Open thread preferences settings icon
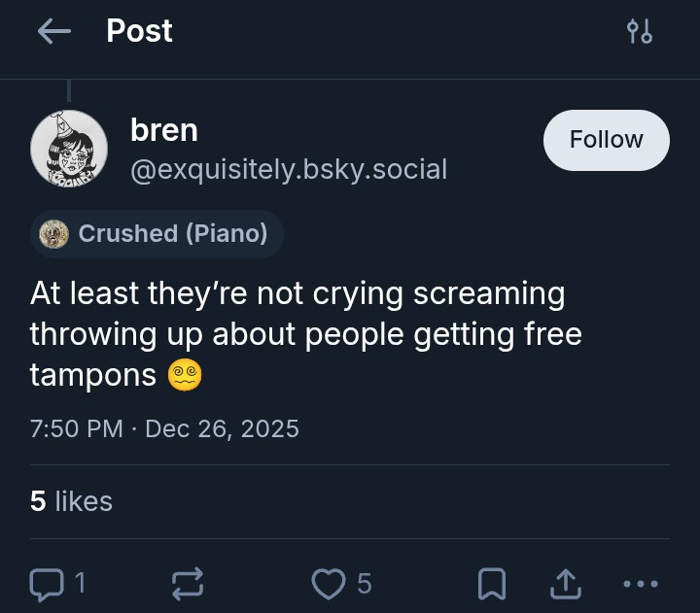Image resolution: width=700 pixels, height=613 pixels. 639,31
